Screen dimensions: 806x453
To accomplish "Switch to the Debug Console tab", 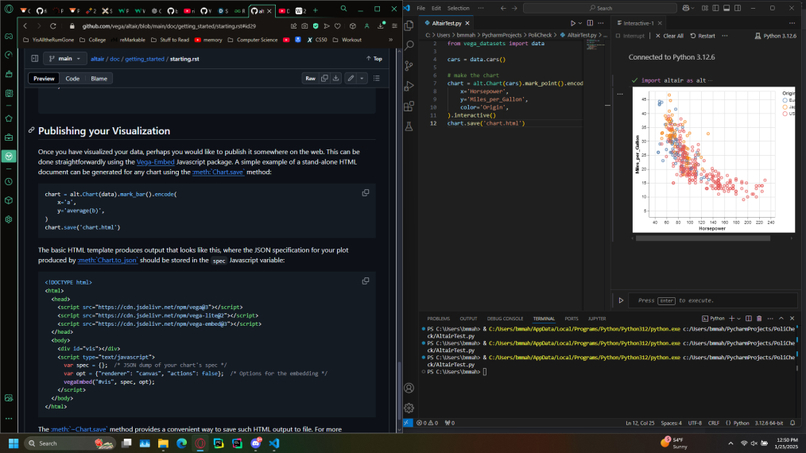I will [505, 319].
